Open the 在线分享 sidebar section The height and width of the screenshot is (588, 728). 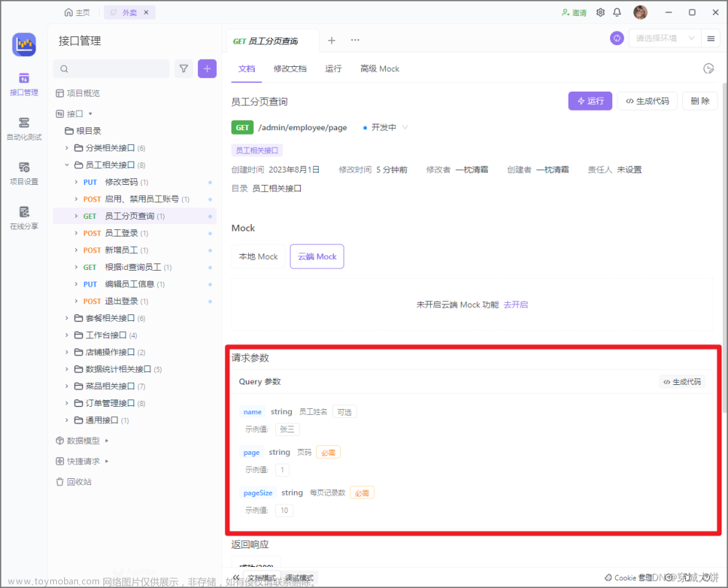pos(24,218)
